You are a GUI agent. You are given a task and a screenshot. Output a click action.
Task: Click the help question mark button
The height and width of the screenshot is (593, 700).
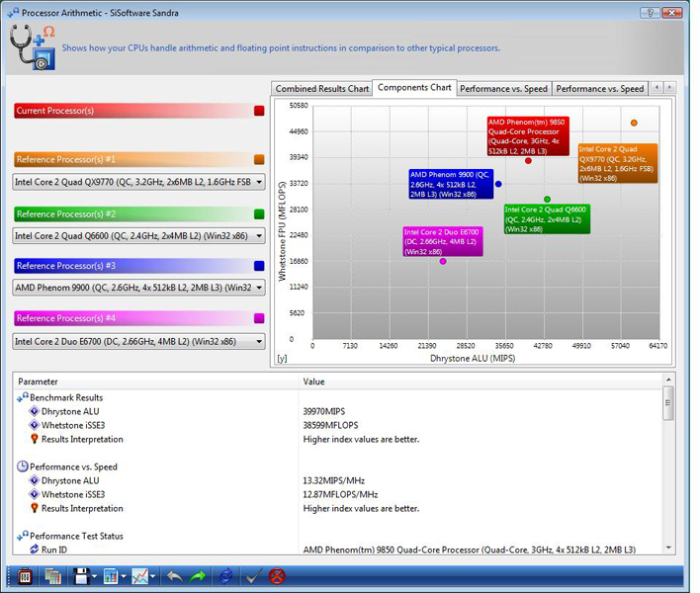click(650, 13)
